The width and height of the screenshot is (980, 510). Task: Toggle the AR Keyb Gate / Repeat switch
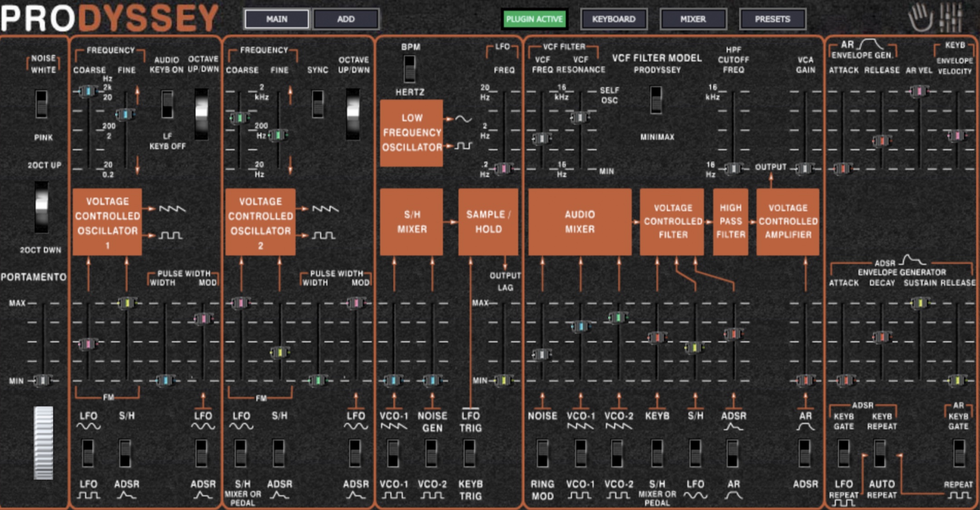[959, 453]
